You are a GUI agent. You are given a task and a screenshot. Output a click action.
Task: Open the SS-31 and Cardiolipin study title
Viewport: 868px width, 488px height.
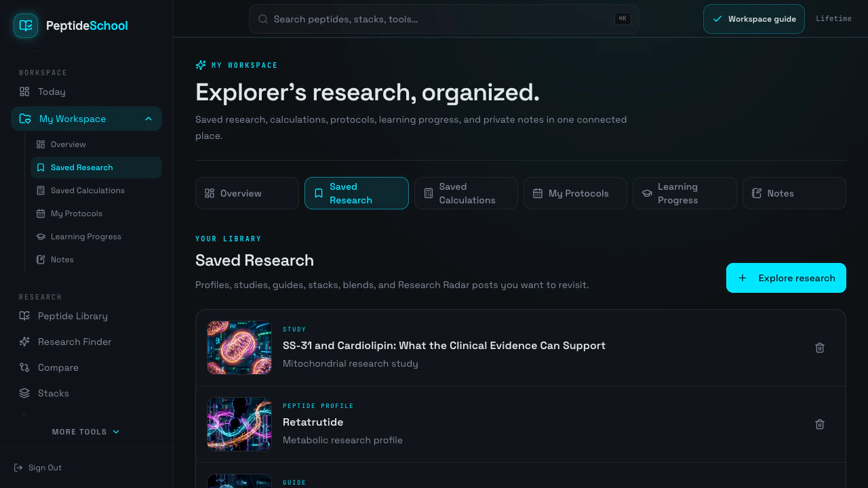(x=444, y=346)
